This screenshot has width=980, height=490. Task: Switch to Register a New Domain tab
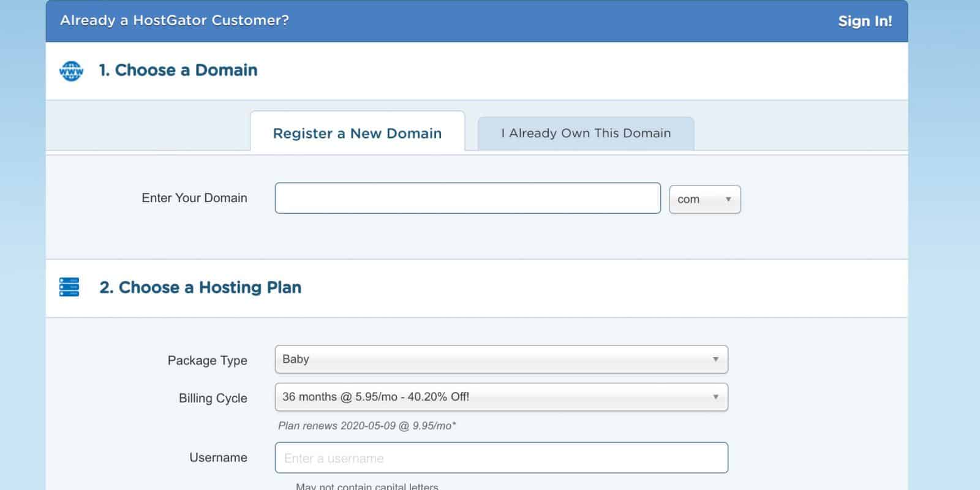tap(357, 133)
